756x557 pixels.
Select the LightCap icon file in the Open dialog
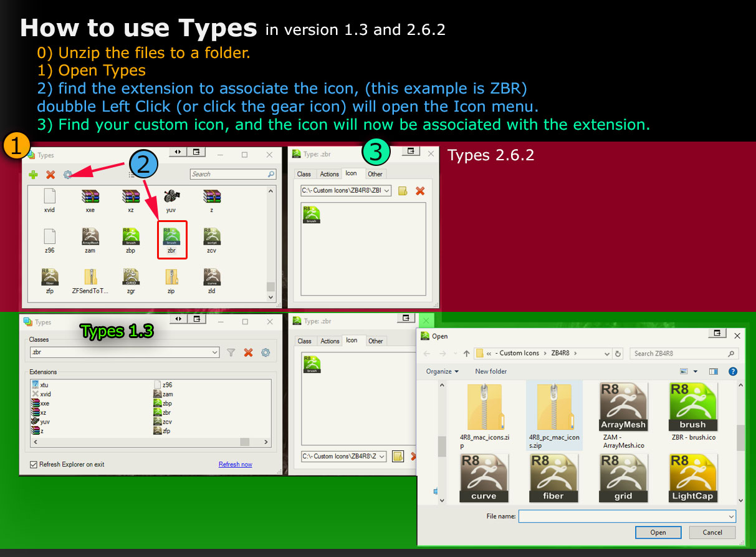692,478
